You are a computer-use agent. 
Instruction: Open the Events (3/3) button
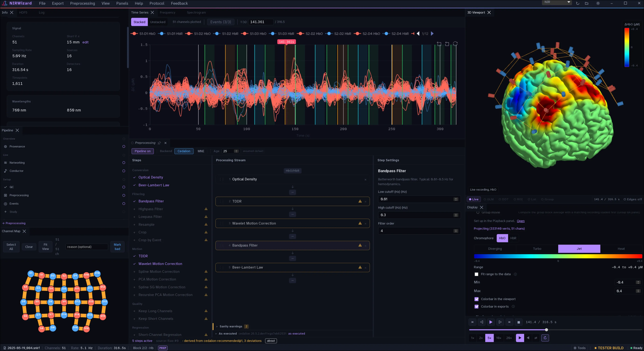pyautogui.click(x=221, y=22)
